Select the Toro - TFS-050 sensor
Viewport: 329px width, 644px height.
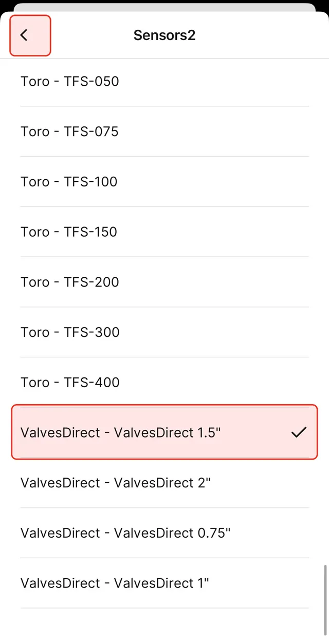[x=69, y=81]
